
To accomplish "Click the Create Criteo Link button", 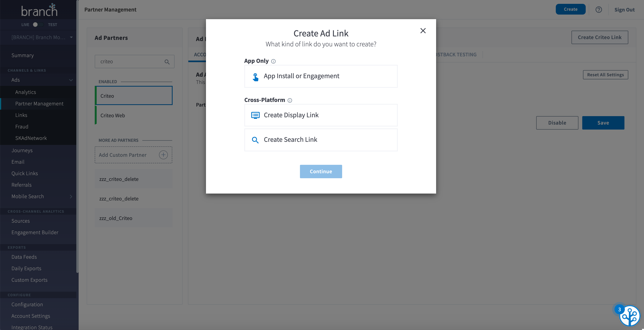I will [x=600, y=37].
